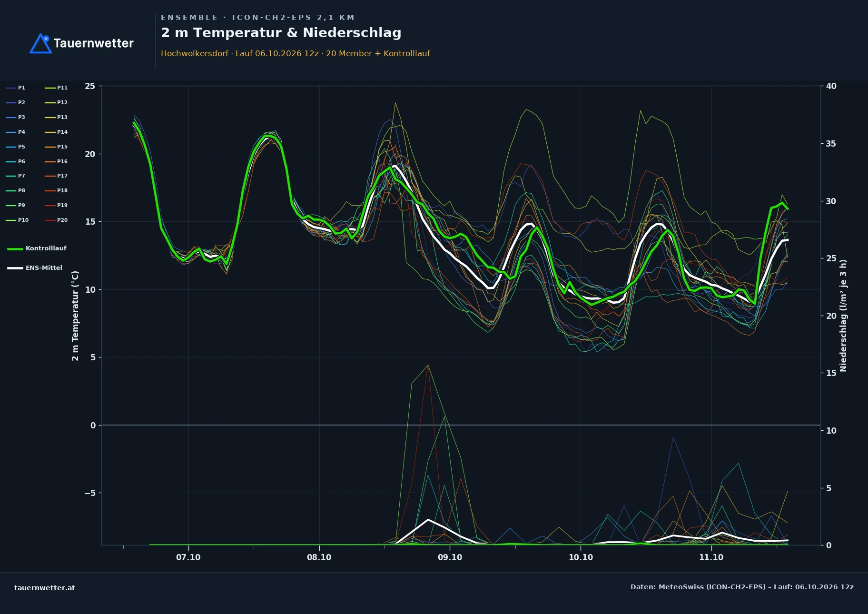Viewport: 868px width, 614px height.
Task: Click the chart title 2 m Temperatur & Niederschlag
Action: 281,32
